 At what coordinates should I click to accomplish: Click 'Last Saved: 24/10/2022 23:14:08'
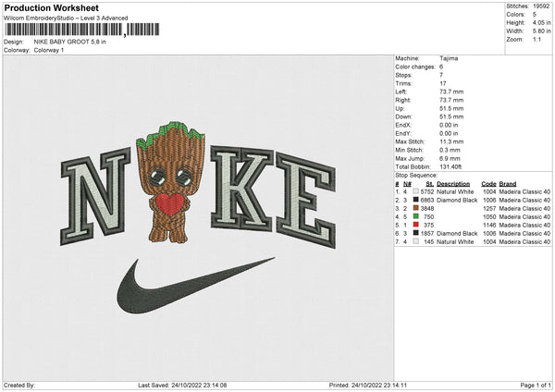[x=182, y=385]
